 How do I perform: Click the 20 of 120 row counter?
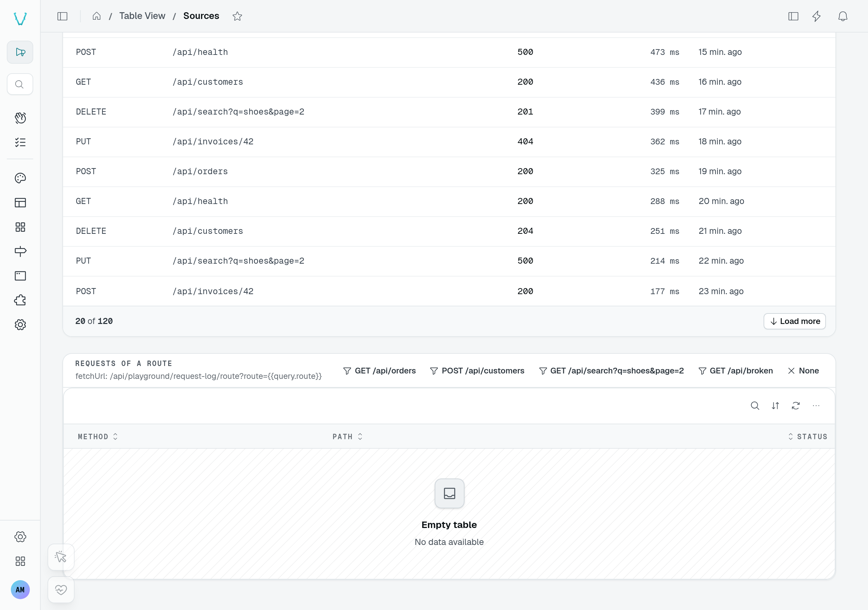(x=94, y=321)
